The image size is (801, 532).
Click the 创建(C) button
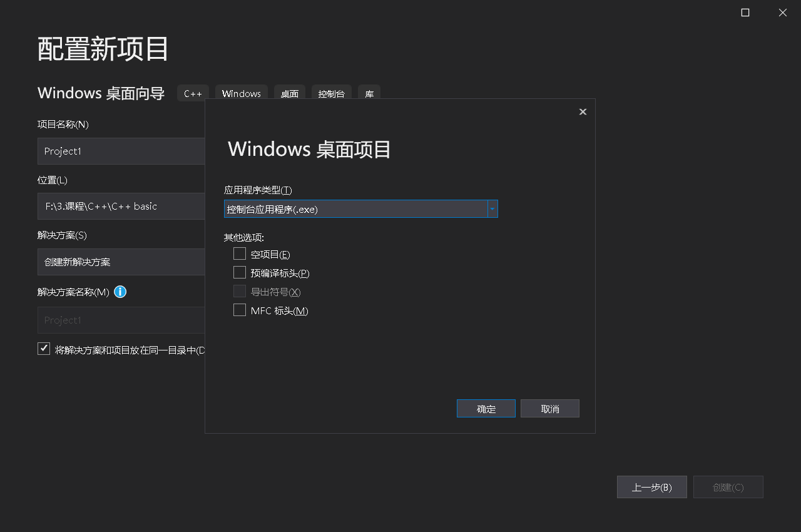(728, 487)
